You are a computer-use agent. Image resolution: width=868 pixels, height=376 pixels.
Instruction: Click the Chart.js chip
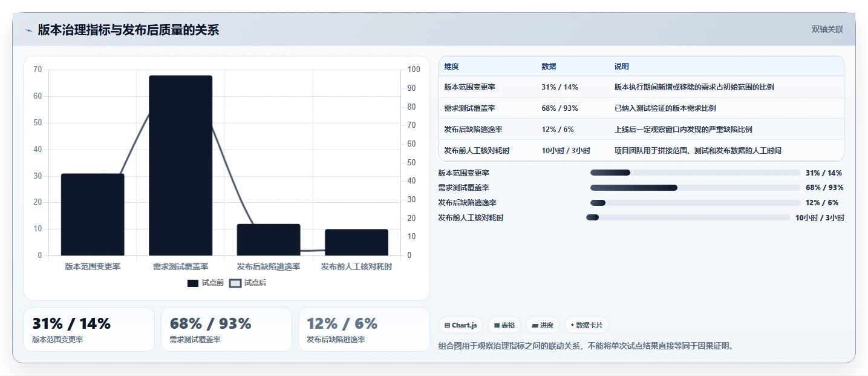tap(461, 325)
